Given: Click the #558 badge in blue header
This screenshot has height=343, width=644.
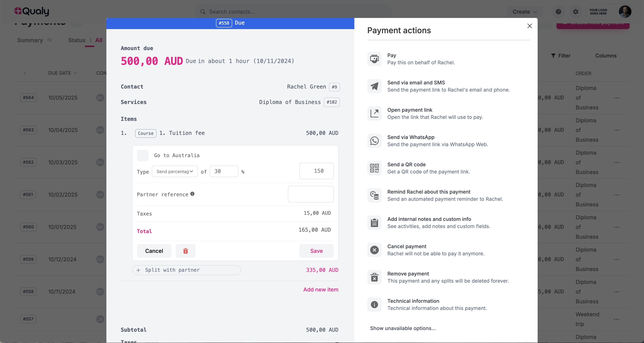Looking at the screenshot, I should 224,23.
